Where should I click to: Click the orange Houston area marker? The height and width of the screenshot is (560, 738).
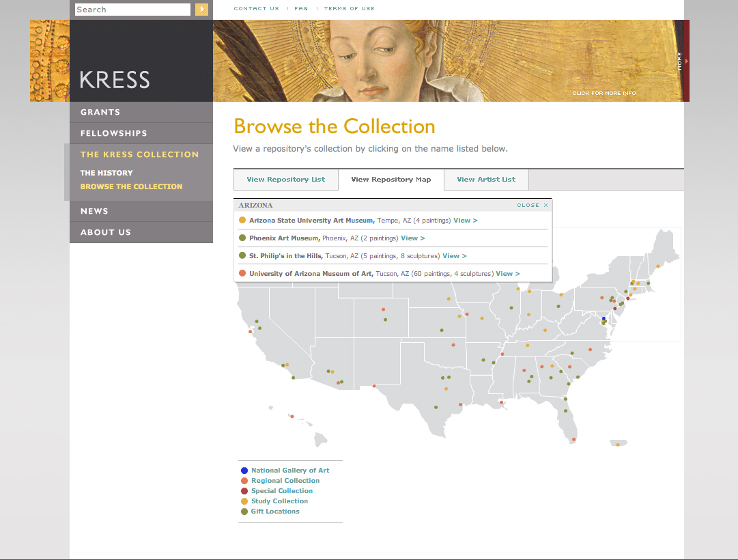[460, 404]
